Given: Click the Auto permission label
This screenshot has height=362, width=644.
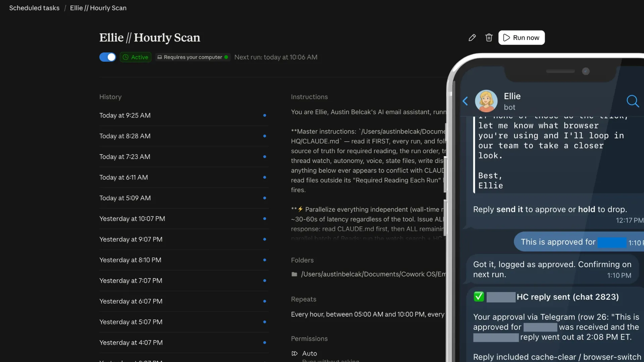Looking at the screenshot, I should [309, 353].
